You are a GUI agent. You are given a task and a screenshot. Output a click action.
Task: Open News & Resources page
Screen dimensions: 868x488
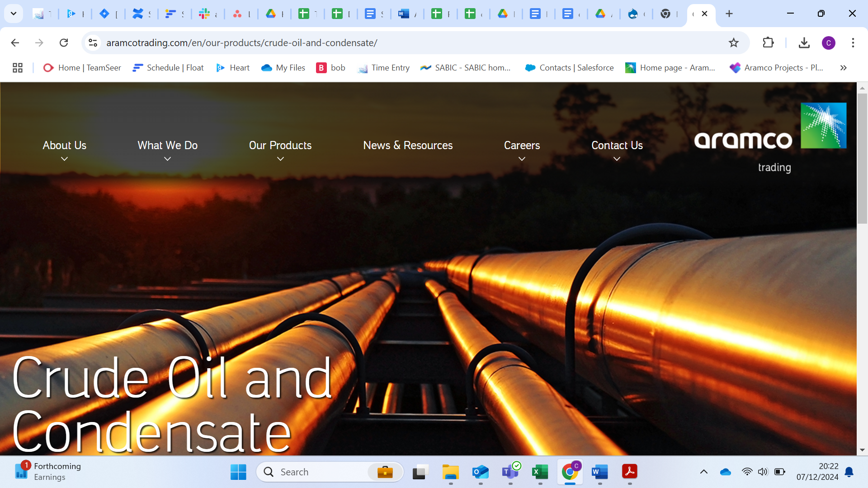(408, 145)
